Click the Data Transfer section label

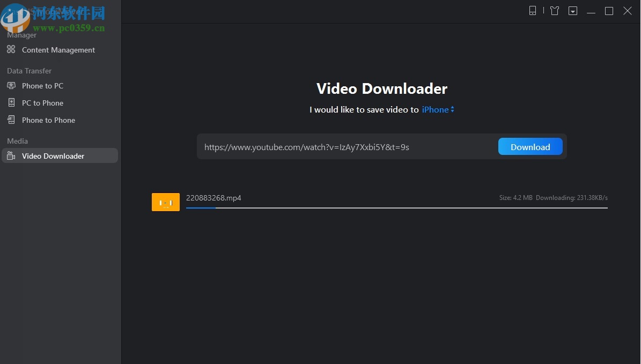pos(29,71)
